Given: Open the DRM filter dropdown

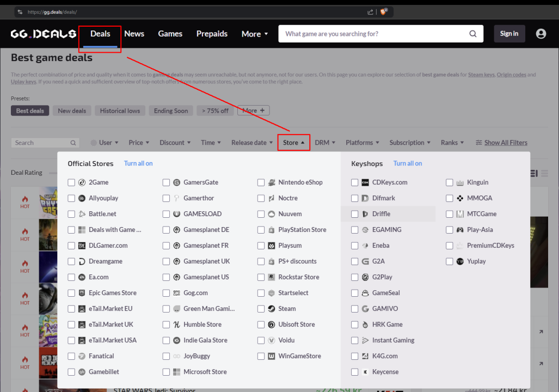Looking at the screenshot, I should pos(325,143).
